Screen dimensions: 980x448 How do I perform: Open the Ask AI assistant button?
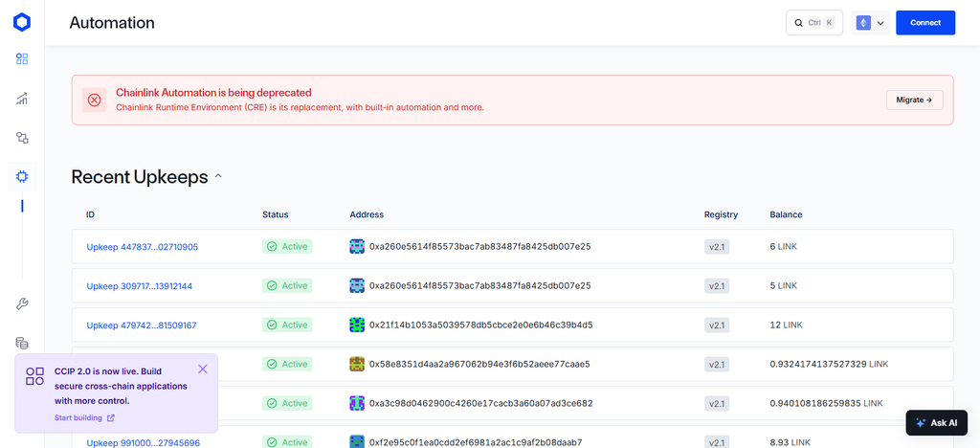point(937,422)
